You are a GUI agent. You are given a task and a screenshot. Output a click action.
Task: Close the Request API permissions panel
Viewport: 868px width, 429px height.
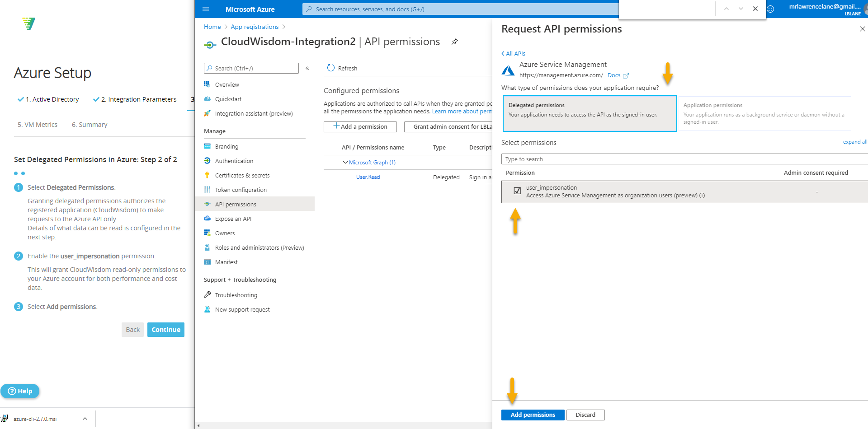[862, 29]
